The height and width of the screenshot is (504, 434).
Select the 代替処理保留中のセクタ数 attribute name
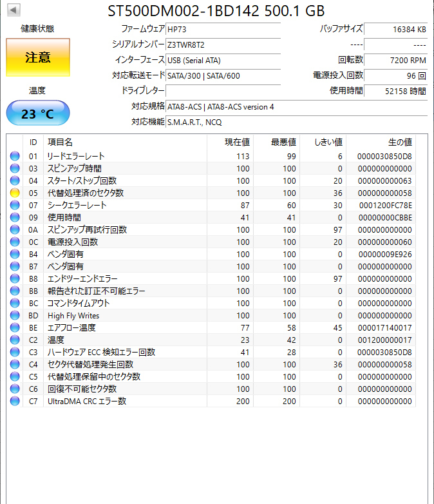point(94,377)
